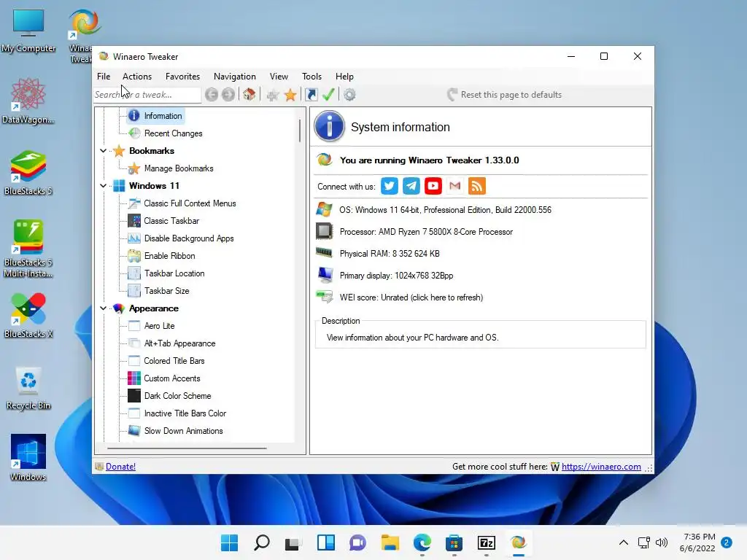Collapse the Appearance tree section
Viewport: 747px width, 560px height.
(104, 308)
